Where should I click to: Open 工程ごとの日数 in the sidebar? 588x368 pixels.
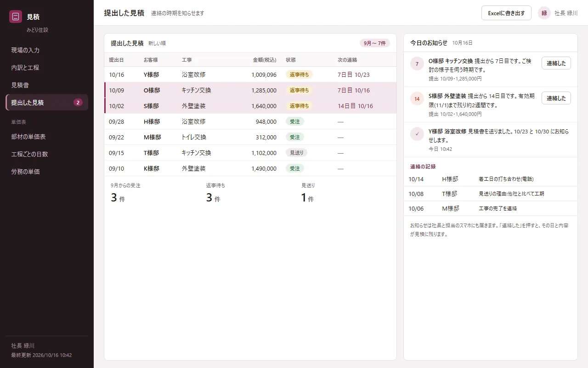pos(47,154)
